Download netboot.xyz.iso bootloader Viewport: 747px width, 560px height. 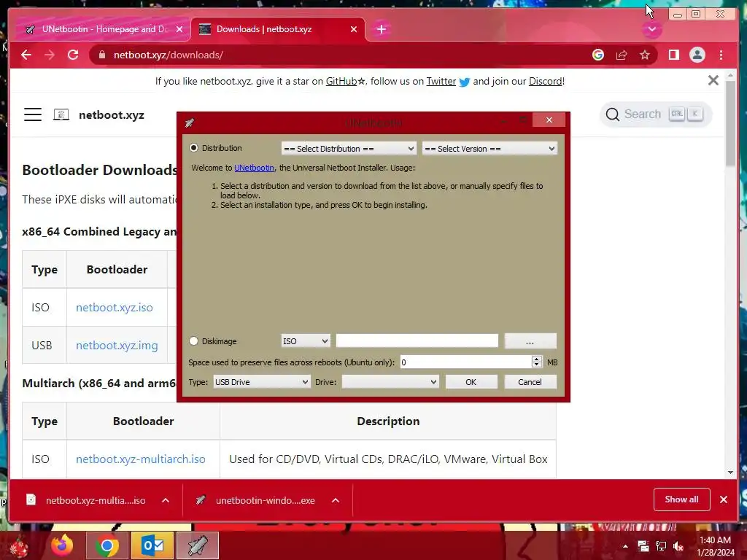coord(115,308)
